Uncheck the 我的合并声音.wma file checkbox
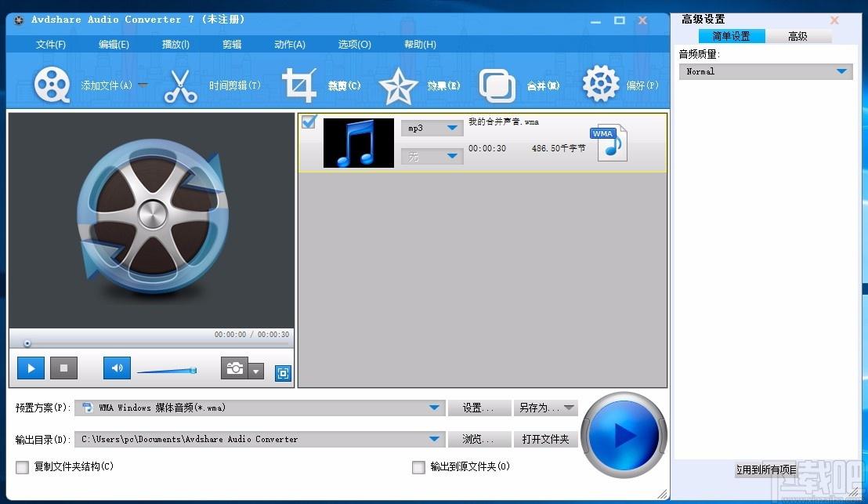 pyautogui.click(x=309, y=121)
